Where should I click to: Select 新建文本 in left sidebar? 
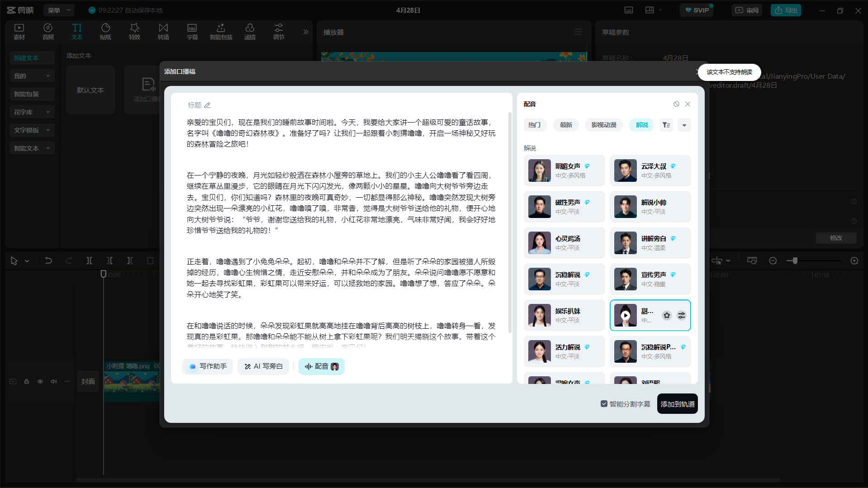[x=32, y=58]
